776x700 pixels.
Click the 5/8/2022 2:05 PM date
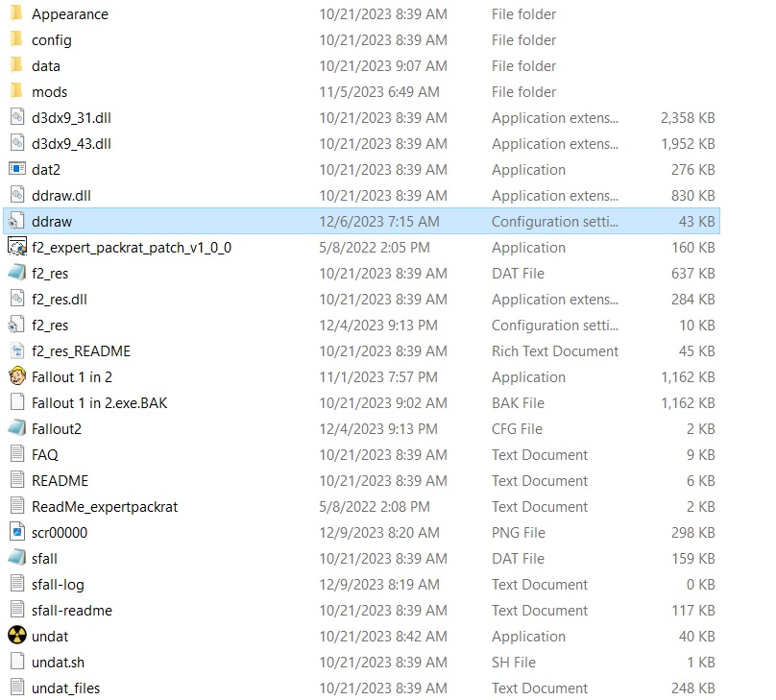[x=375, y=247]
